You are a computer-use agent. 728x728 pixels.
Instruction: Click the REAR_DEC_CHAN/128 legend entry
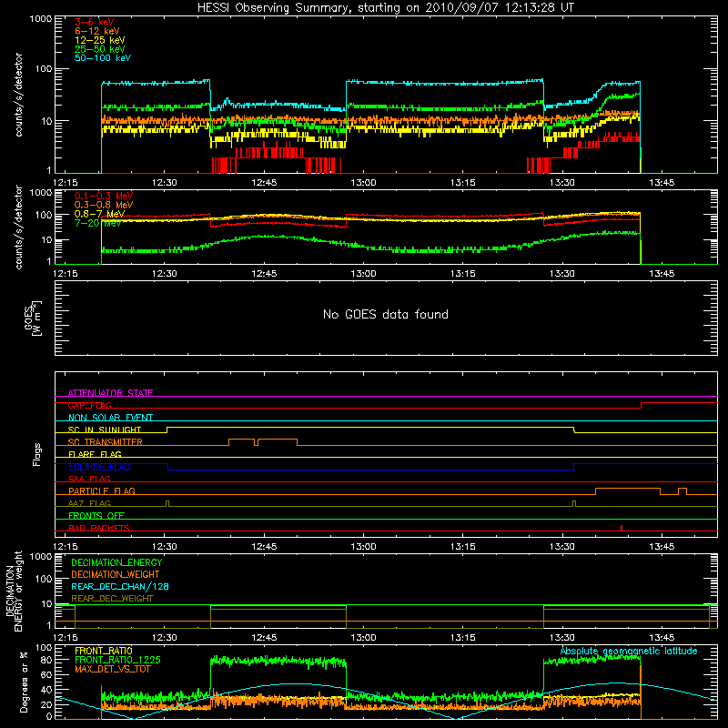(120, 586)
